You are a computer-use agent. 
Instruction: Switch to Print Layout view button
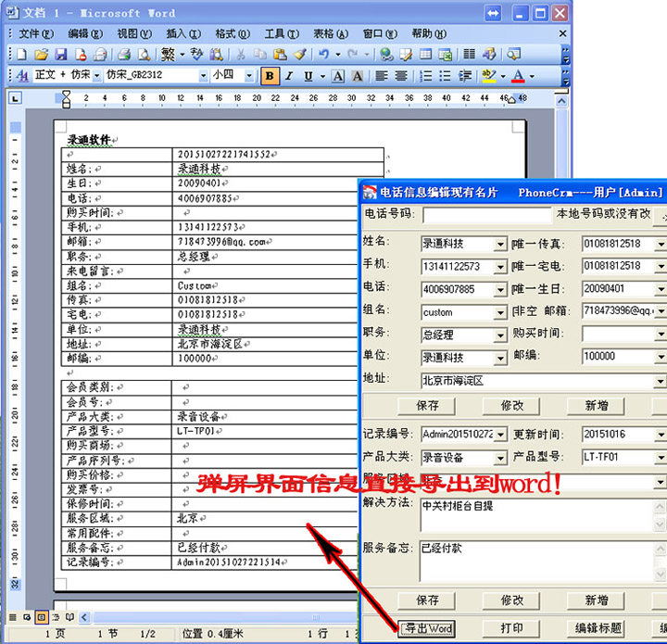coord(42,617)
